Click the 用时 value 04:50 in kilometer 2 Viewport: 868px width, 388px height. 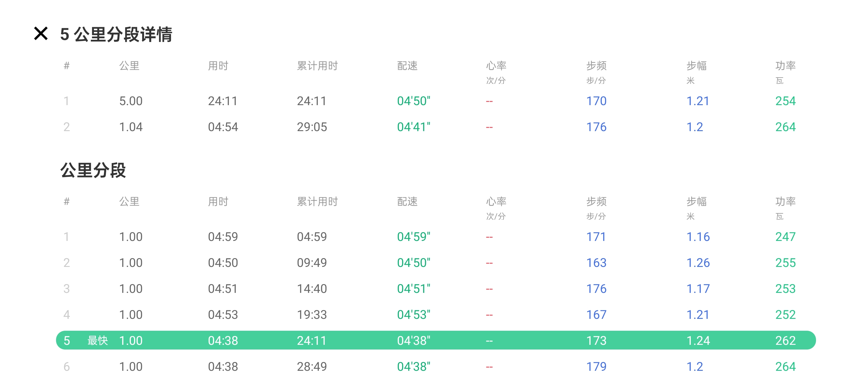[223, 263]
